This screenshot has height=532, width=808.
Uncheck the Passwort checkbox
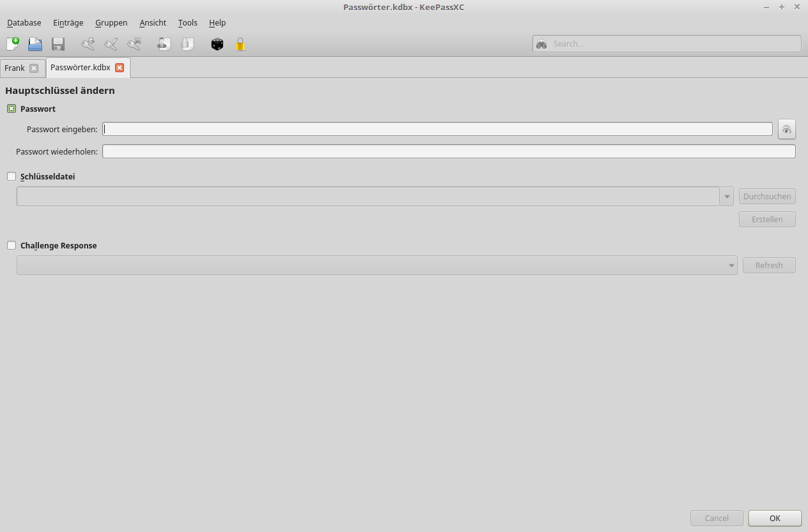12,109
